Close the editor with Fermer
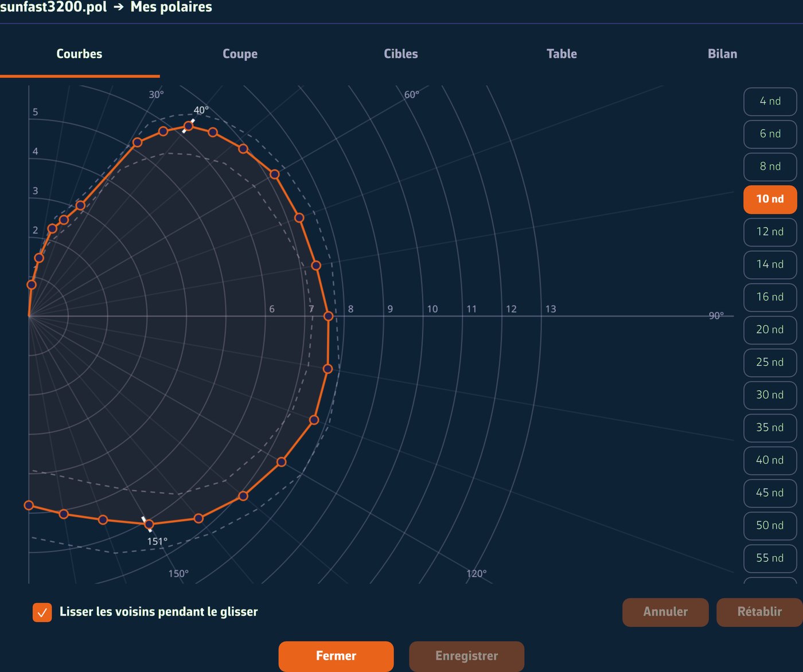803x672 pixels. click(336, 657)
